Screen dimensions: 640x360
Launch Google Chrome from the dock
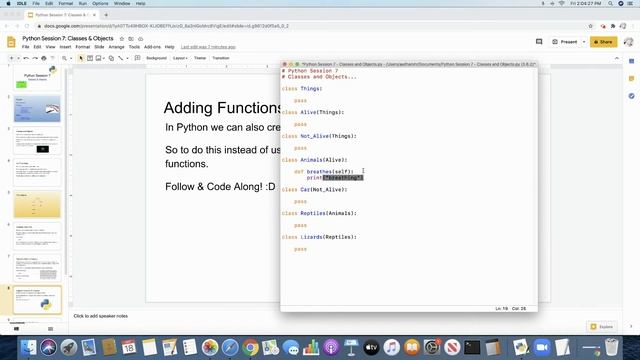tap(250, 348)
